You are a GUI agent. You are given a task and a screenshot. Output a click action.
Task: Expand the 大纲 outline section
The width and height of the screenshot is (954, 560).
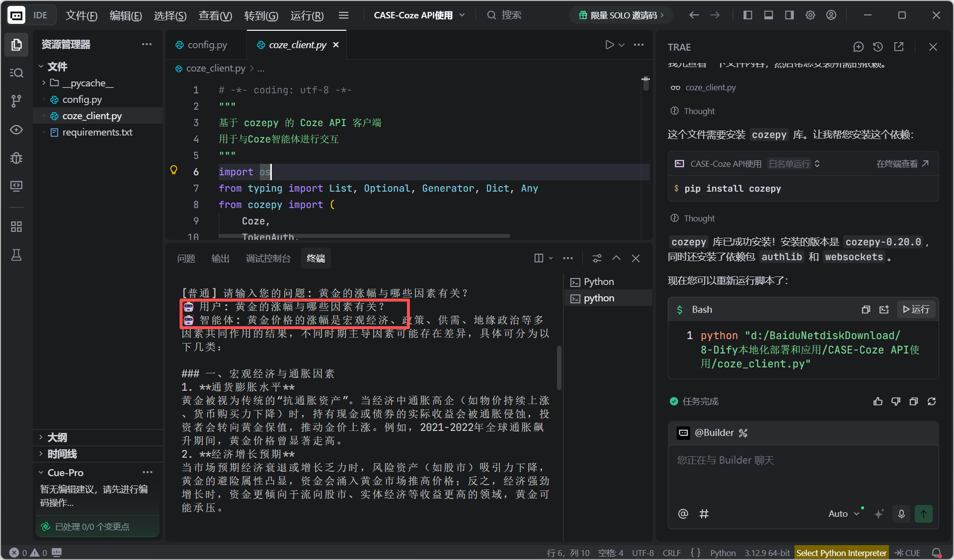click(57, 437)
